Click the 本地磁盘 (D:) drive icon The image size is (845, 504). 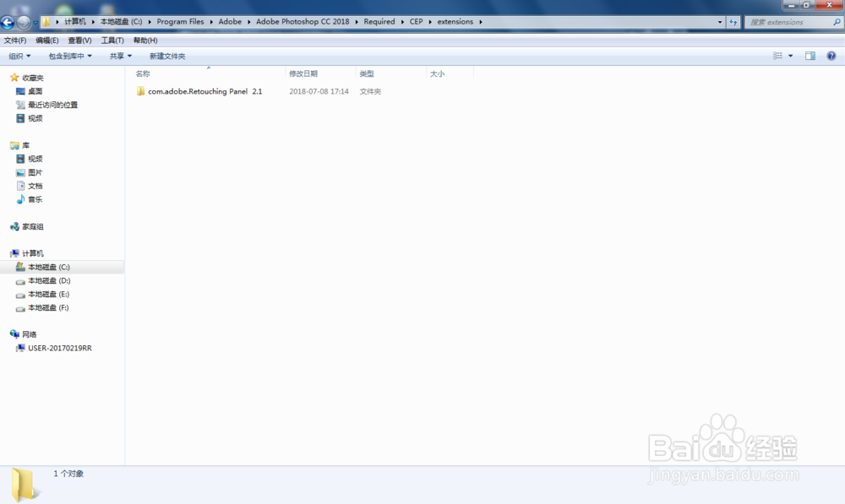(x=20, y=281)
